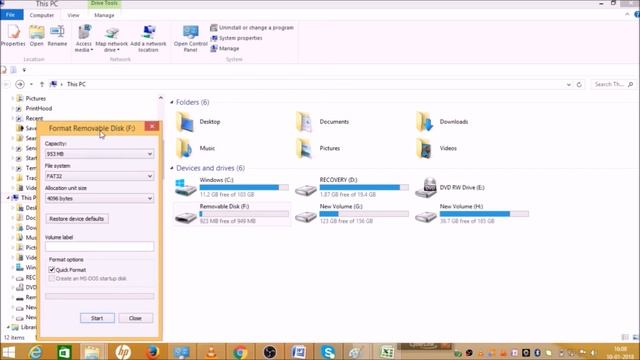Click the Volume label text field

[100, 247]
